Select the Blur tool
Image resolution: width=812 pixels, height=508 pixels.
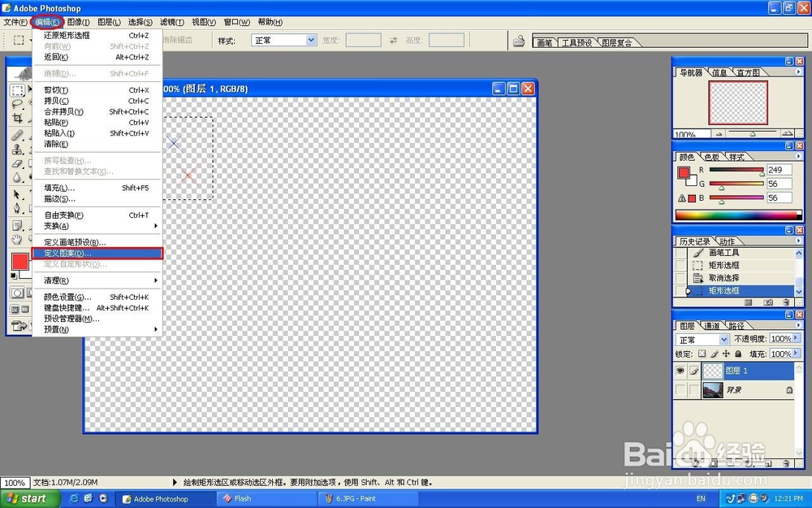[x=18, y=177]
